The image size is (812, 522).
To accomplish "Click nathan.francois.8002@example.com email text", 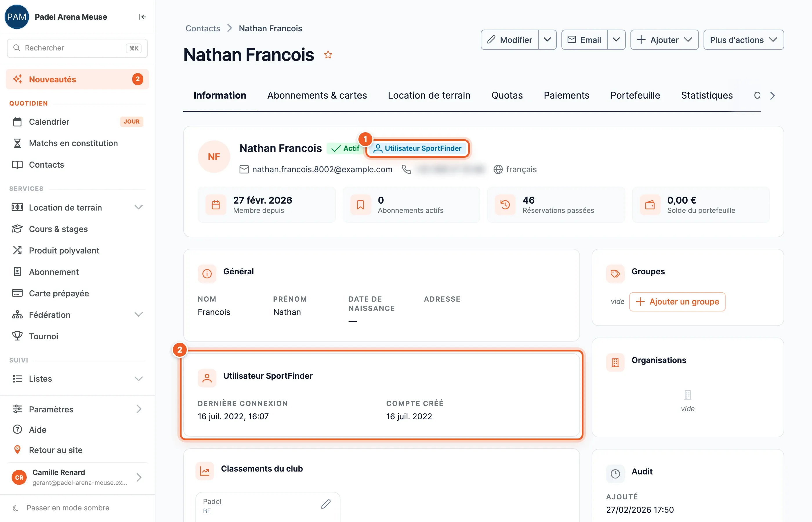I will [x=322, y=169].
